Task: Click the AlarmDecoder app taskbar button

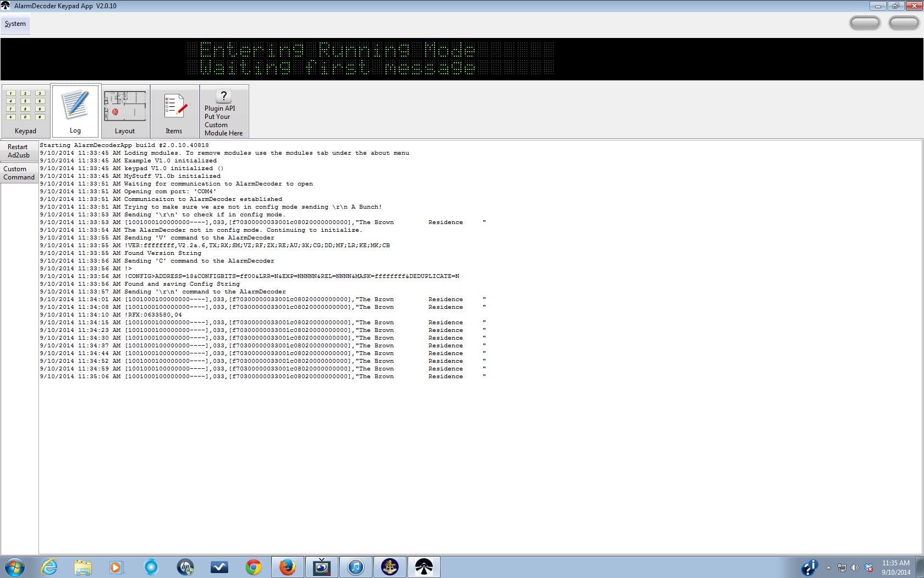Action: (424, 567)
